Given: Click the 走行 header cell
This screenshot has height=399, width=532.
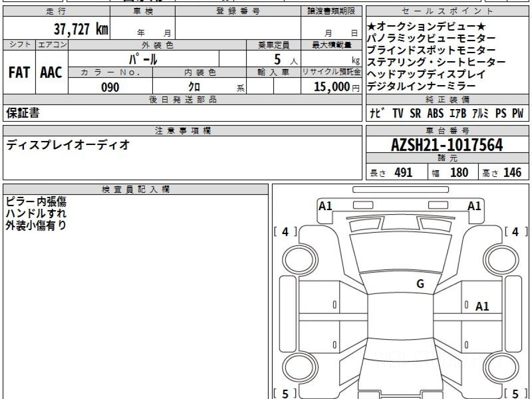Looking at the screenshot, I should click(x=56, y=12).
